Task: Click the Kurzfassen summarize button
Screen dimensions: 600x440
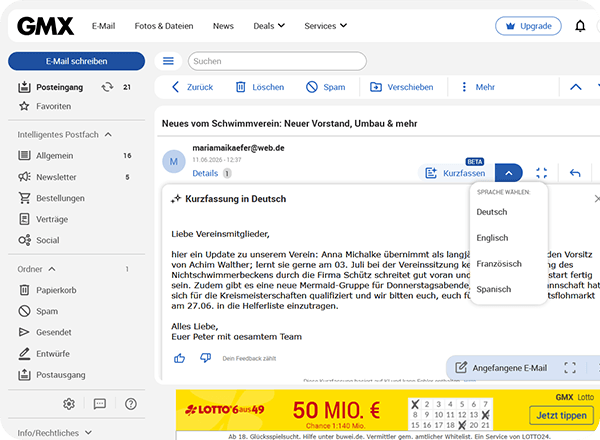Action: click(x=456, y=173)
